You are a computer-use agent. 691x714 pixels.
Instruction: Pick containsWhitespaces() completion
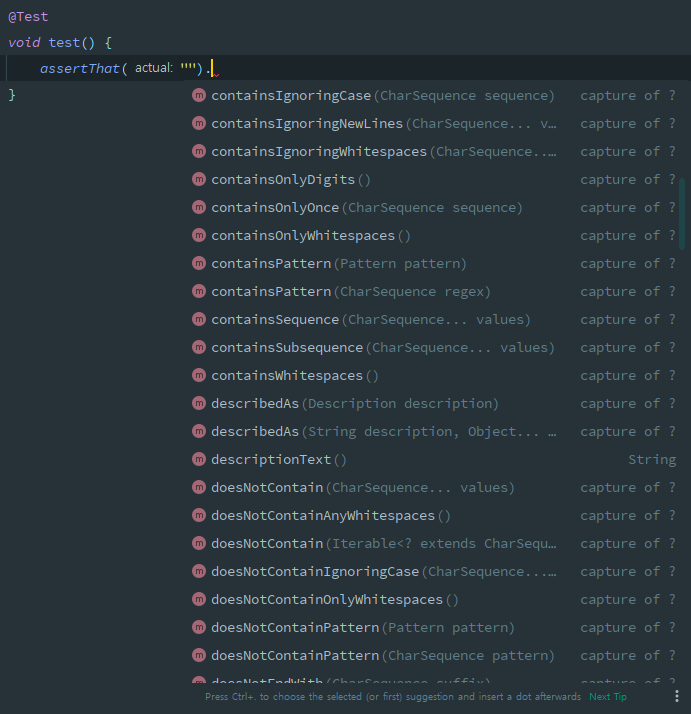click(433, 376)
